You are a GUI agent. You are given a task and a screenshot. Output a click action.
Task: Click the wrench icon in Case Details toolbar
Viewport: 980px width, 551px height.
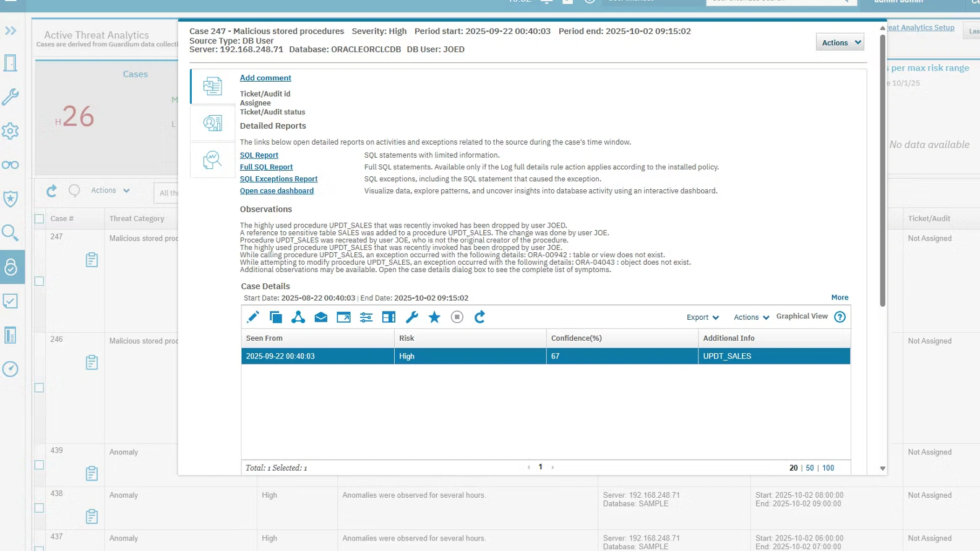411,317
